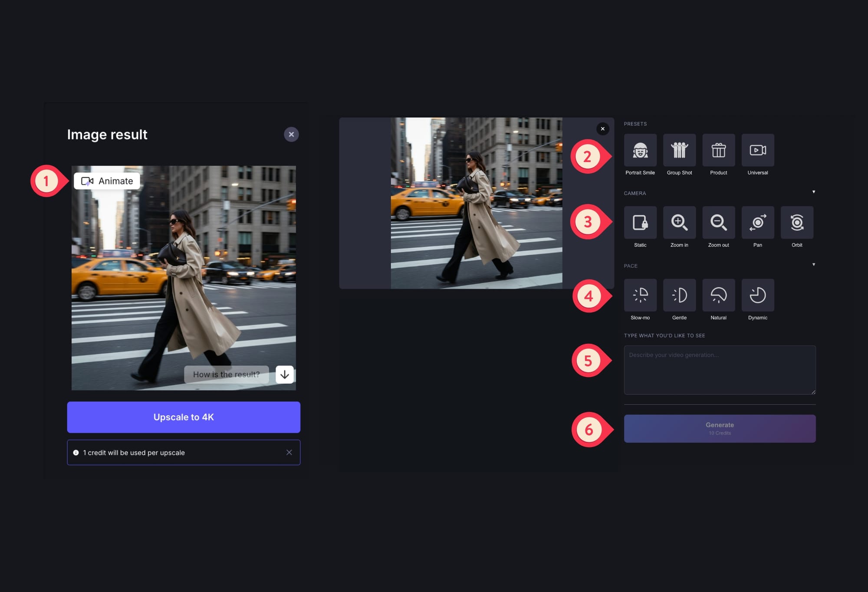Set pace to Gentle
The image size is (868, 592).
[679, 295]
